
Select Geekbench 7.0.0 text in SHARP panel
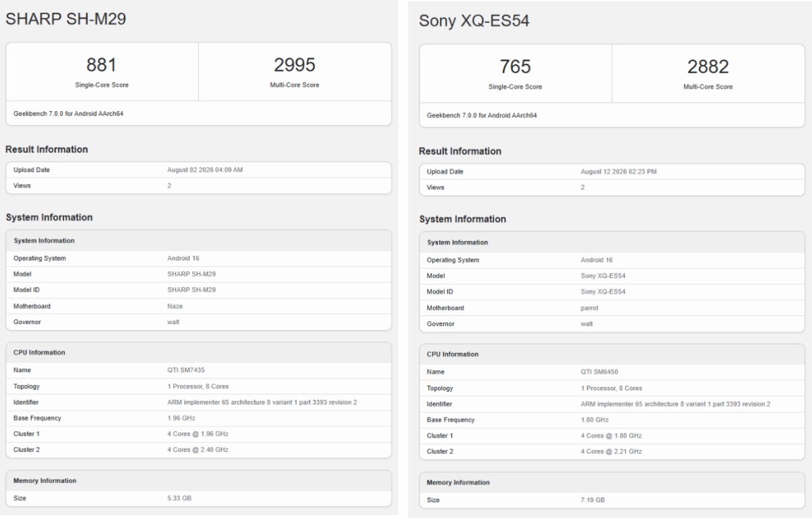click(68, 114)
